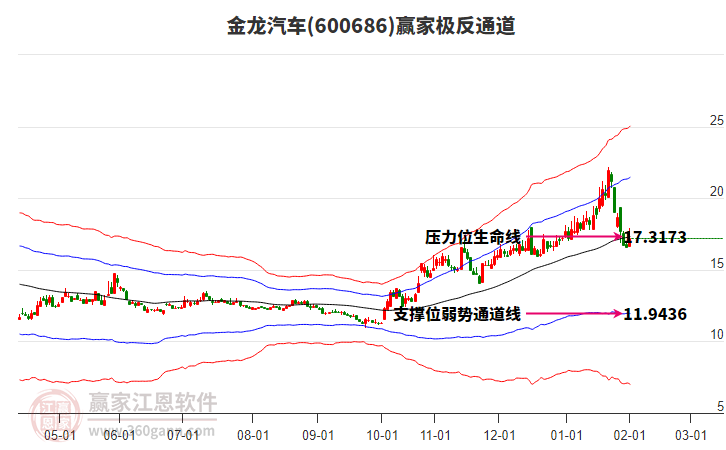Viewport: 726px width, 450px height.
Task: Click the 07-01 date axis label
Action: coord(183,435)
